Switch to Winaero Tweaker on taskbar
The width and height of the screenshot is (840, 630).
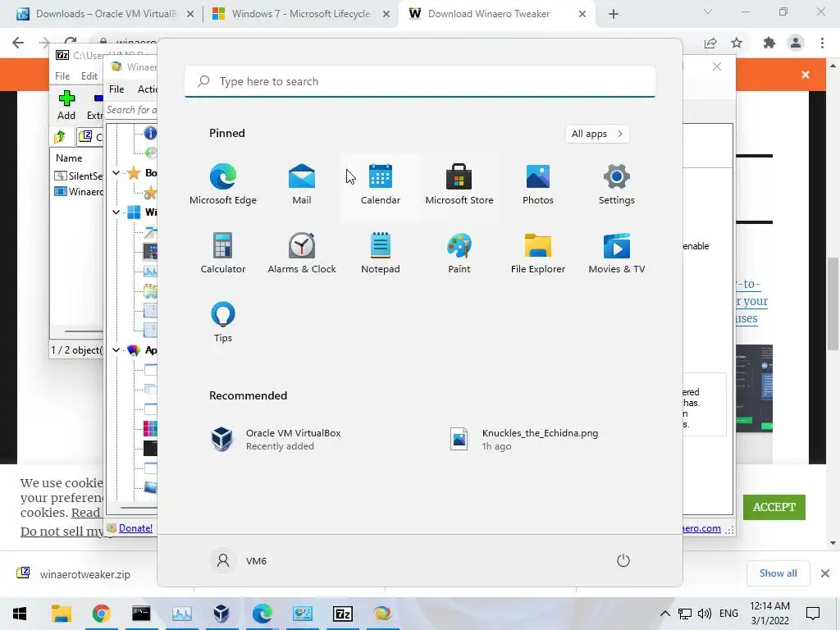point(382,614)
